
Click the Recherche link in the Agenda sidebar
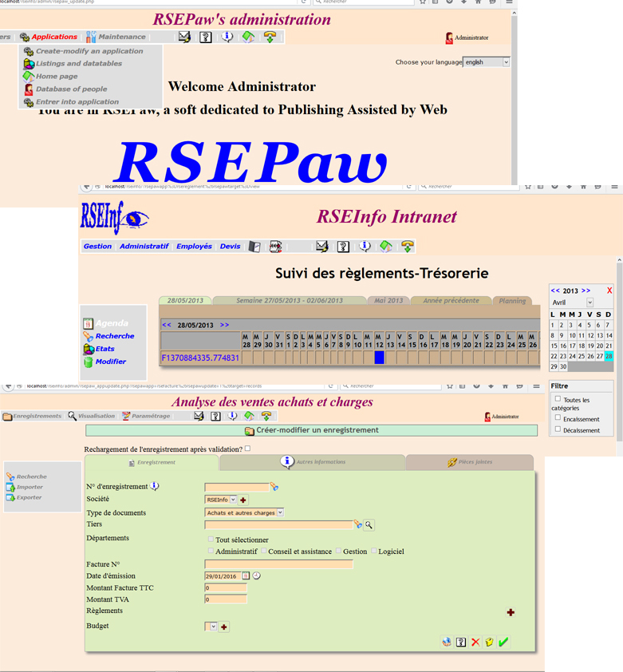[x=114, y=336]
